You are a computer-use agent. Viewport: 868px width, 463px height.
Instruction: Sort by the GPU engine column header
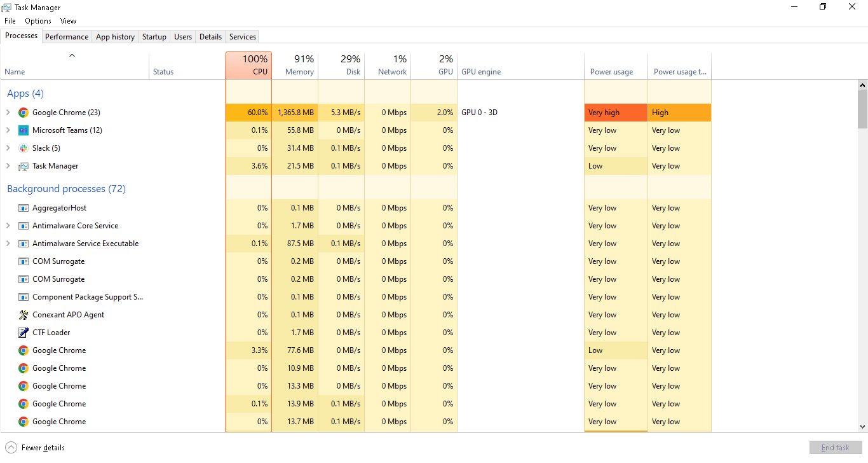click(x=521, y=66)
